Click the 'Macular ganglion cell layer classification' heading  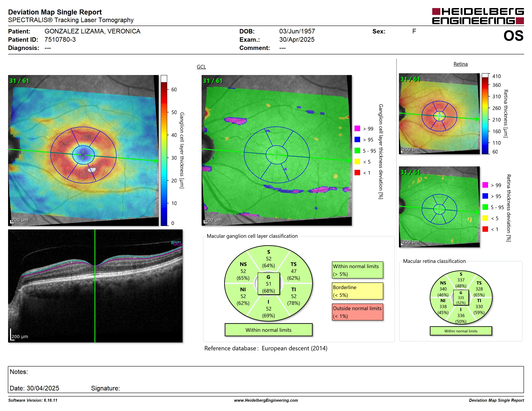252,236
